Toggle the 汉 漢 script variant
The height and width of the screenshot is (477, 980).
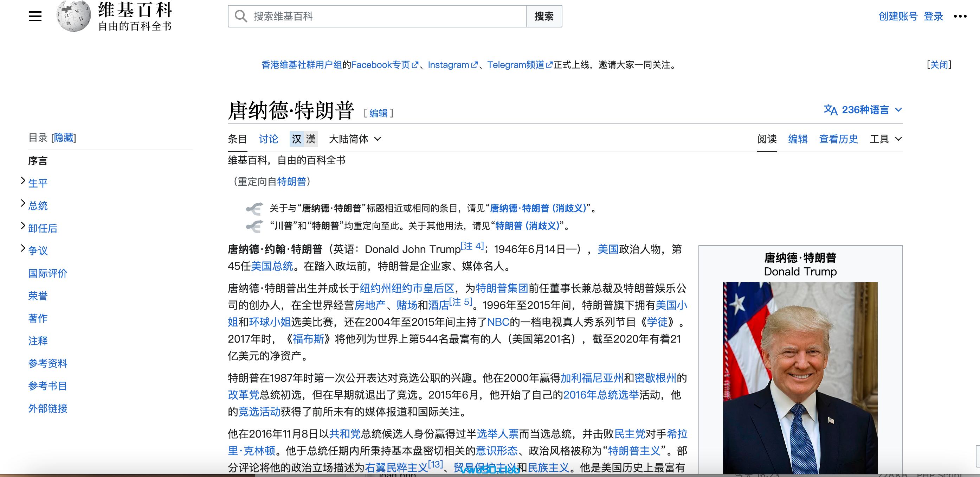303,139
